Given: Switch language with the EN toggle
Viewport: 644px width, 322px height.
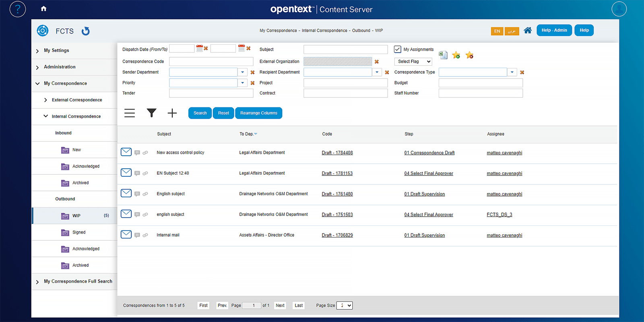Looking at the screenshot, I should pos(497,31).
